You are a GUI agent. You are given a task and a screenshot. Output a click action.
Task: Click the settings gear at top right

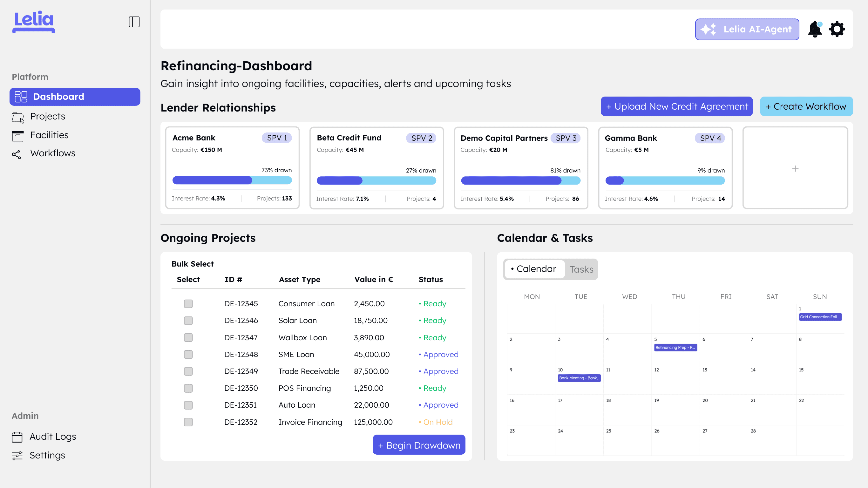pyautogui.click(x=837, y=29)
